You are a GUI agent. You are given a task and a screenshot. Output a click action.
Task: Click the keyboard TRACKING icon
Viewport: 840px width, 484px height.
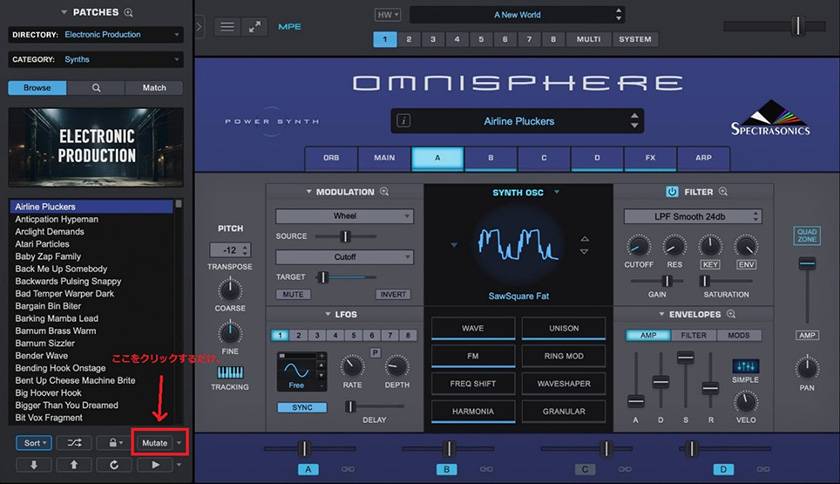pos(230,372)
